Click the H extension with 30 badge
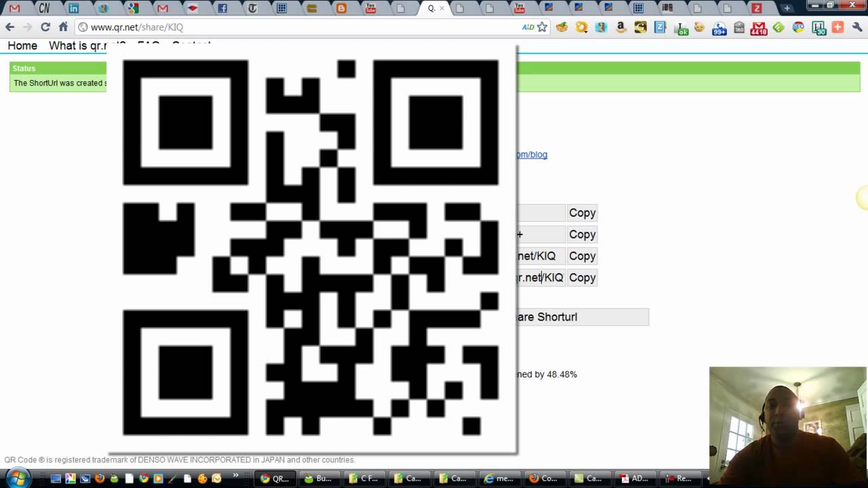The image size is (868, 488). pyautogui.click(x=818, y=28)
